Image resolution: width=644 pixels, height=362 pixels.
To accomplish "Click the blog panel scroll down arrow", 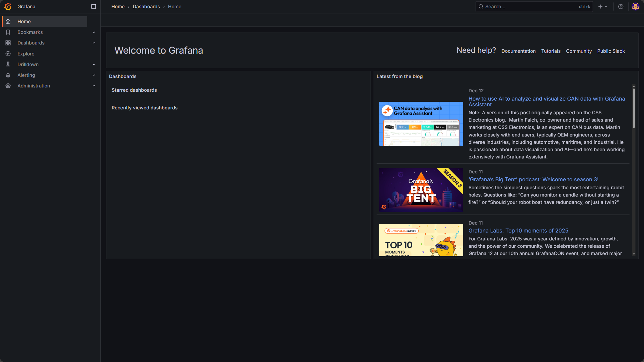I will (634, 254).
